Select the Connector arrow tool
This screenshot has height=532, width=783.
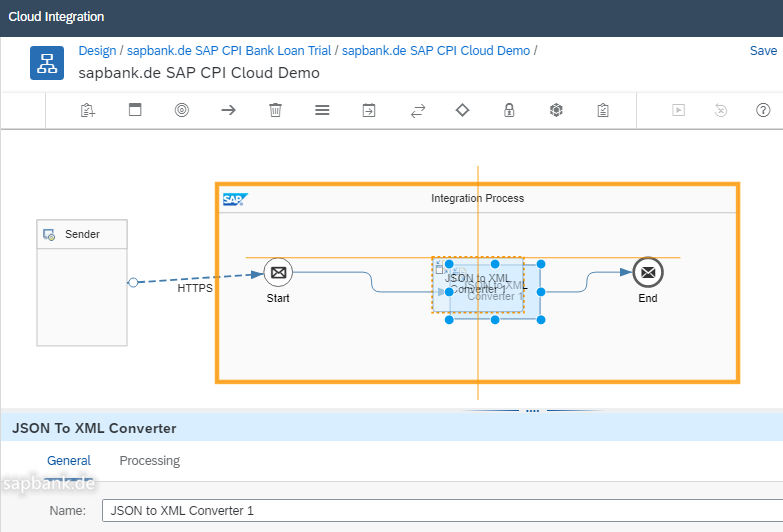coord(229,110)
